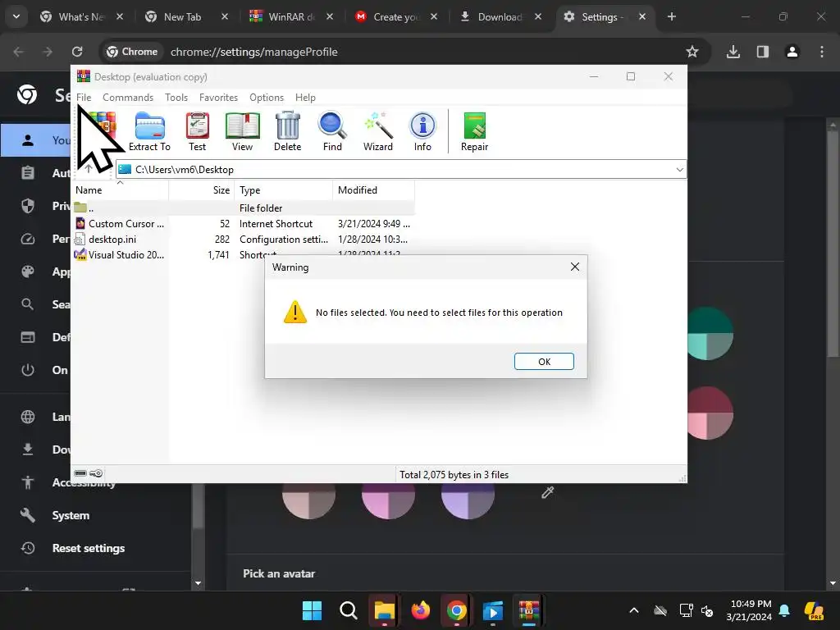
Task: Select the teal theme color swatch
Action: pos(710,333)
